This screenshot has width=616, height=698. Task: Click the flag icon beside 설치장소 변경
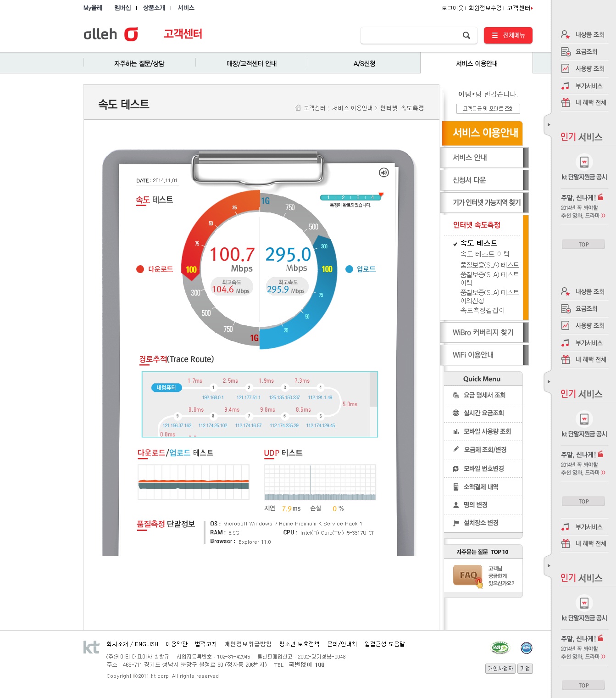pyautogui.click(x=456, y=523)
